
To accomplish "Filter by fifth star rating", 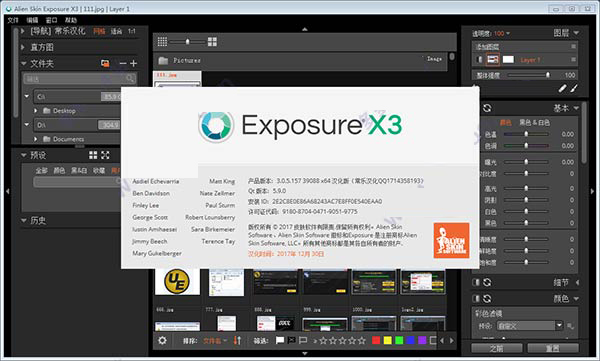I will click(x=362, y=340).
